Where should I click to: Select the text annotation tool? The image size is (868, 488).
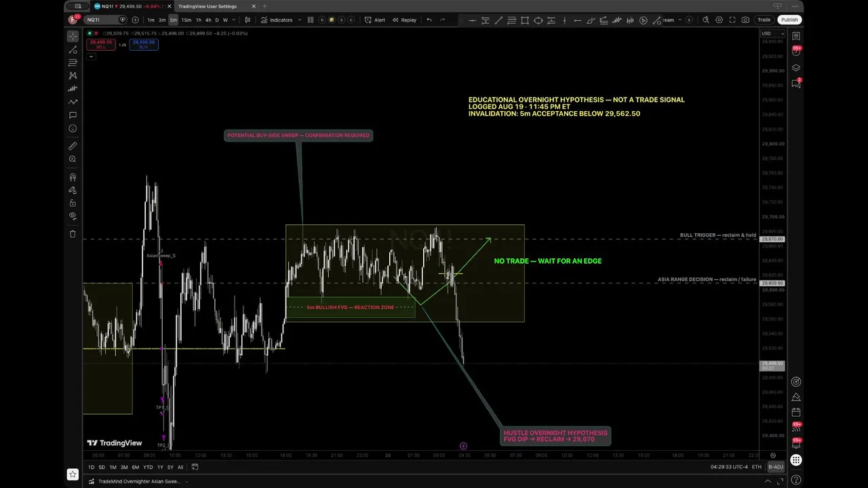pyautogui.click(x=73, y=115)
